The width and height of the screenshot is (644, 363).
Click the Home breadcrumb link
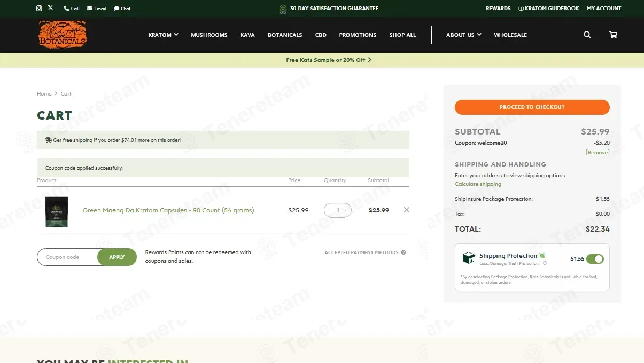point(44,93)
